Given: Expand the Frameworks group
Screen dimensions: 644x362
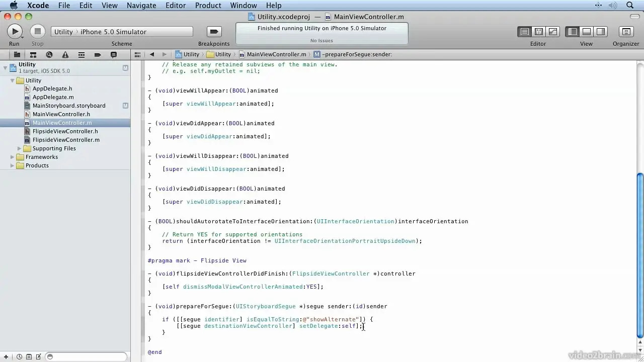Looking at the screenshot, I should point(13,157).
